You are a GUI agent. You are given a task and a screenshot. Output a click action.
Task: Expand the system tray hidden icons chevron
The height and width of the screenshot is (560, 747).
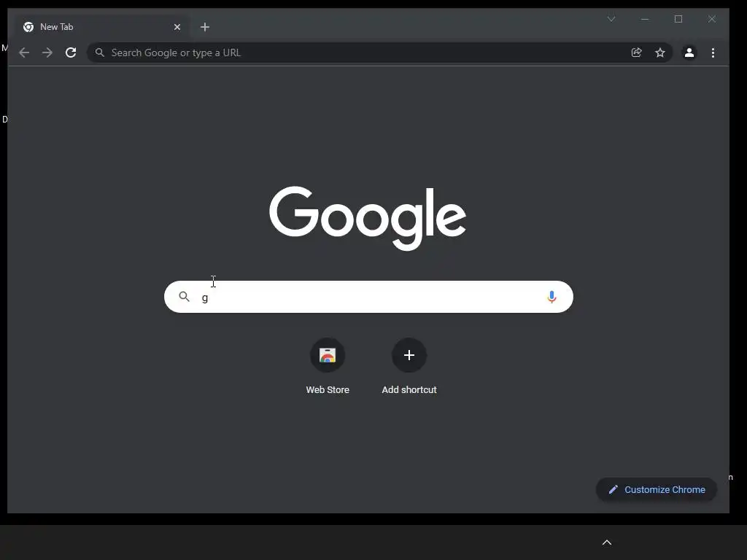[x=607, y=542]
